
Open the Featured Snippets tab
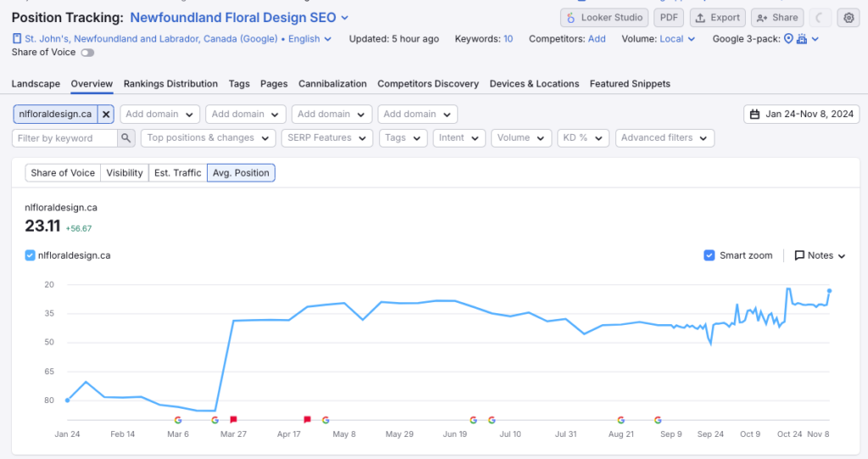point(630,84)
